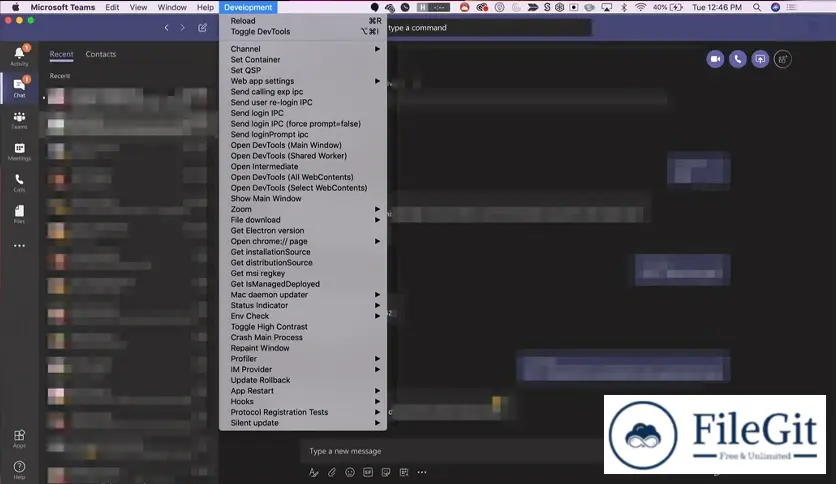Expand the Env Check submenu
This screenshot has height=484, width=836.
coord(303,316)
